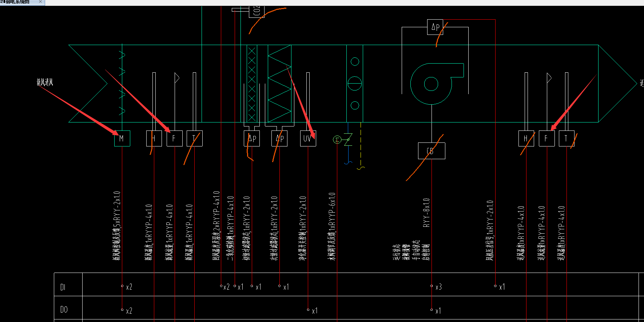Viewport: 644px width, 322px height.
Task: Click the 手自动状态 text
Action: click(x=416, y=250)
